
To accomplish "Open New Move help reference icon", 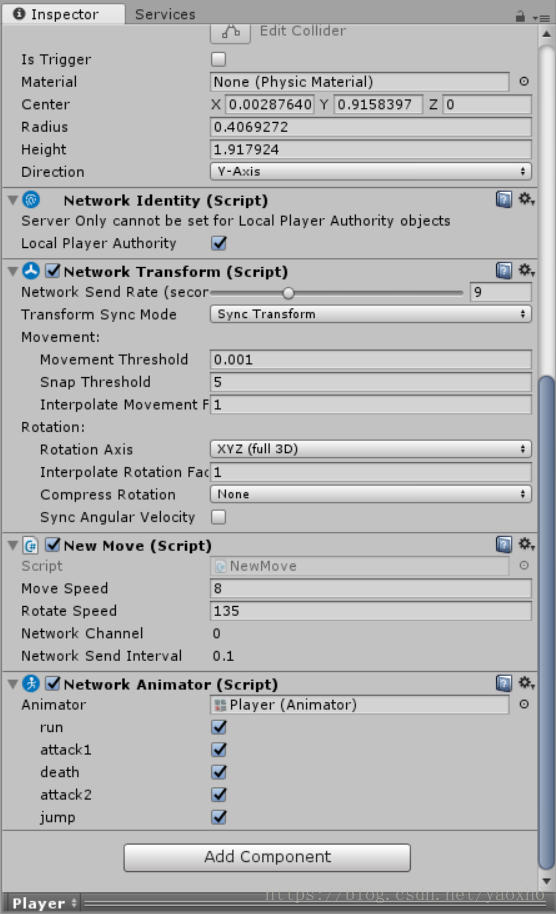I will 504,544.
